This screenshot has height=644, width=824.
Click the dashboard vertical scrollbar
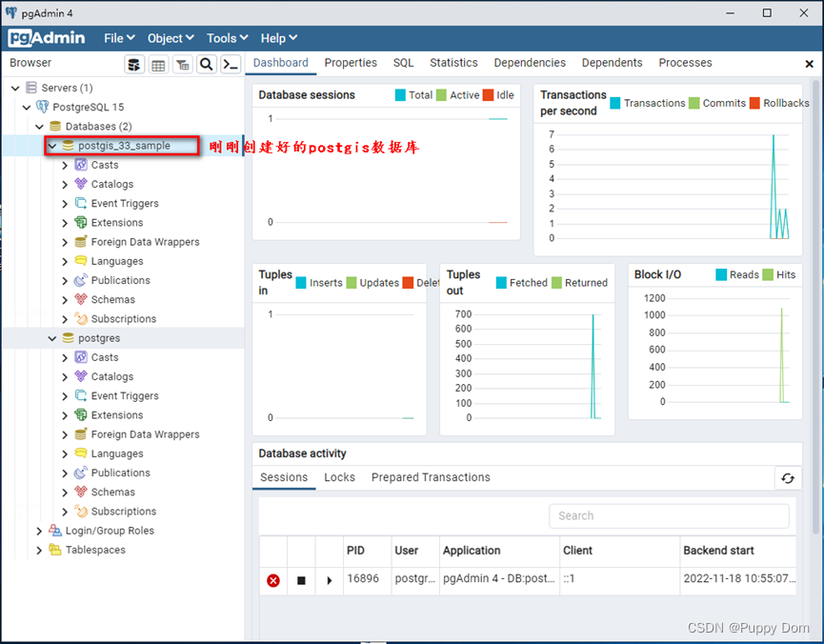click(x=815, y=305)
